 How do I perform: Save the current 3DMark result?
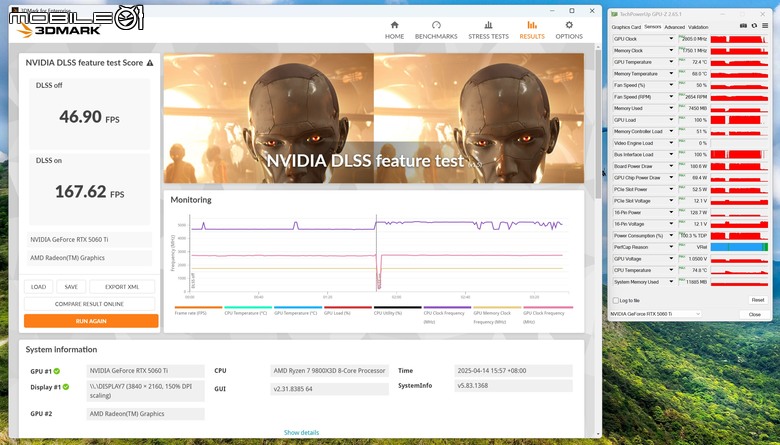tap(71, 287)
